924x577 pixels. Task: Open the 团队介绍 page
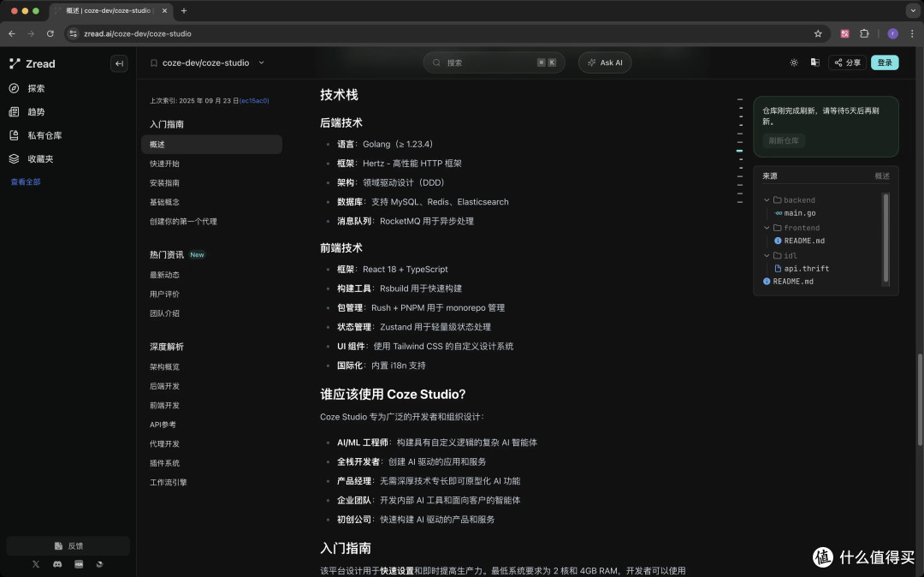point(164,313)
